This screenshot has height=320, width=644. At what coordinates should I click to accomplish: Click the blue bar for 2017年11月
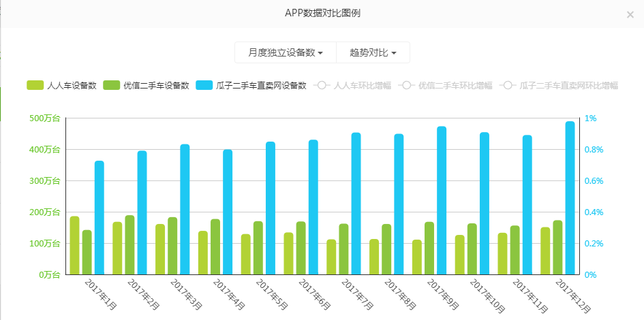click(527, 205)
